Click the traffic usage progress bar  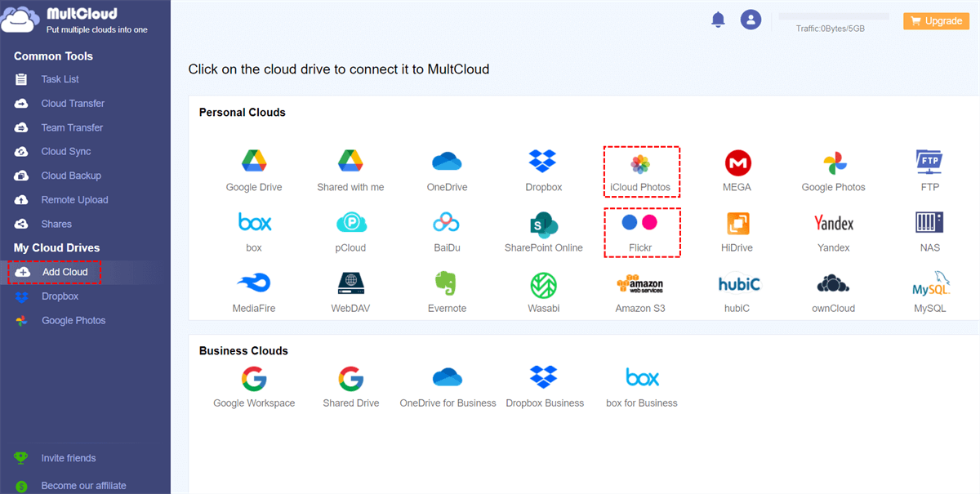point(834,16)
